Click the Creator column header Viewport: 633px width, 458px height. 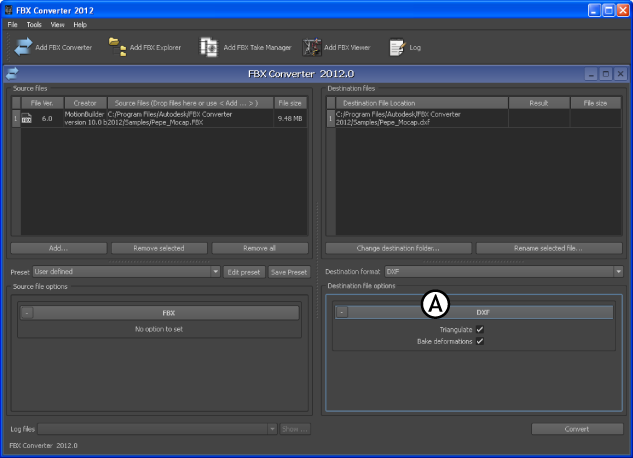(x=85, y=103)
